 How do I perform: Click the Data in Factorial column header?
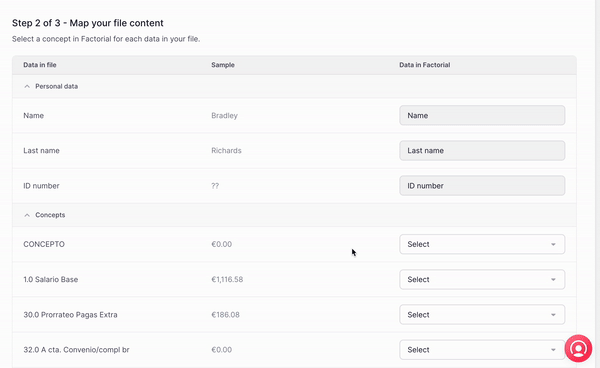pyautogui.click(x=424, y=65)
